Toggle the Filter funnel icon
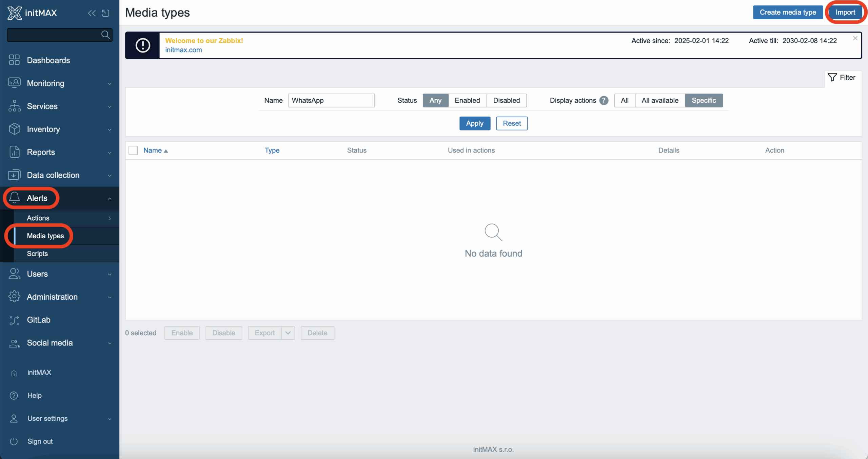Screen dimensions: 868x459 pos(832,77)
